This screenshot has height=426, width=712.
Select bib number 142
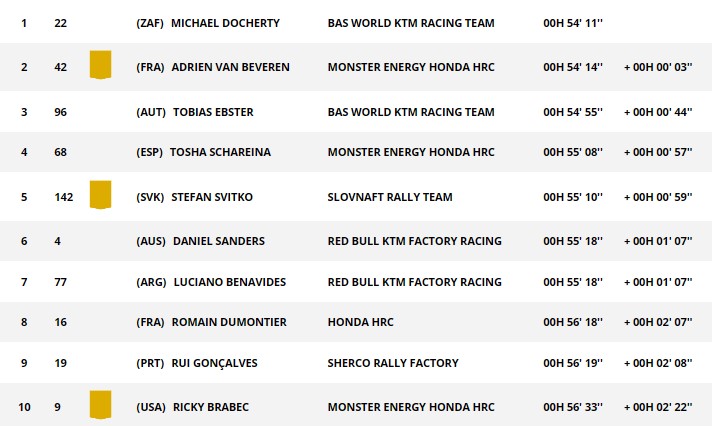tap(64, 197)
